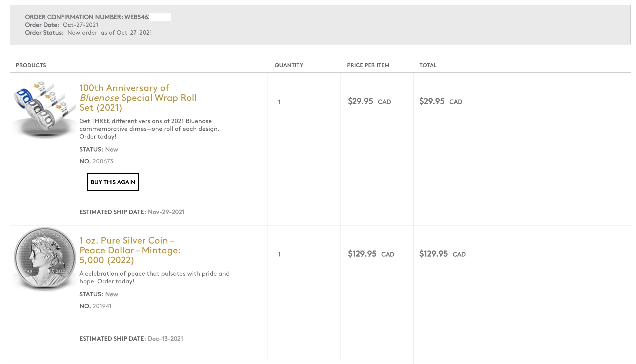Click the QUANTITY column header
The width and height of the screenshot is (636, 364).
(289, 65)
